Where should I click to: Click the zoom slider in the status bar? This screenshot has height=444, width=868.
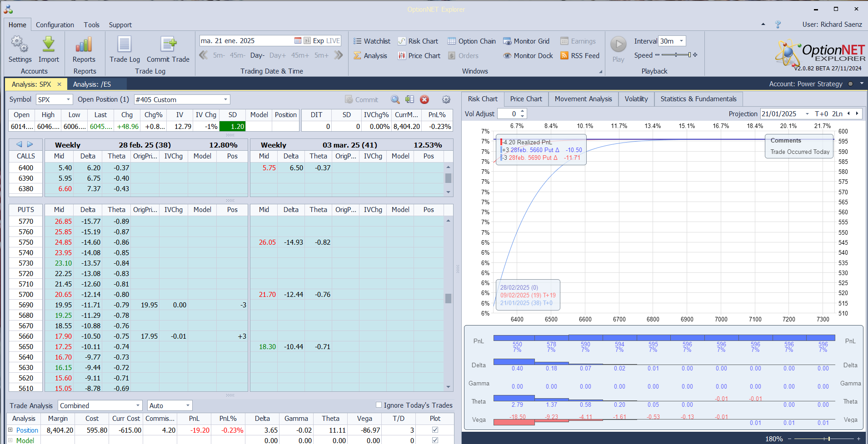click(824, 439)
